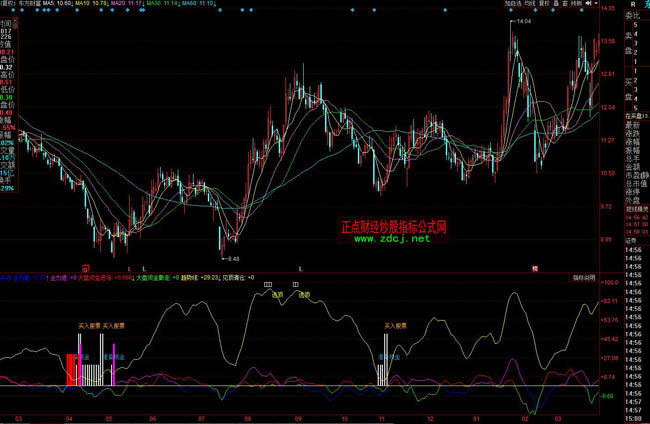Open the 特例 toolbar option

[576, 4]
